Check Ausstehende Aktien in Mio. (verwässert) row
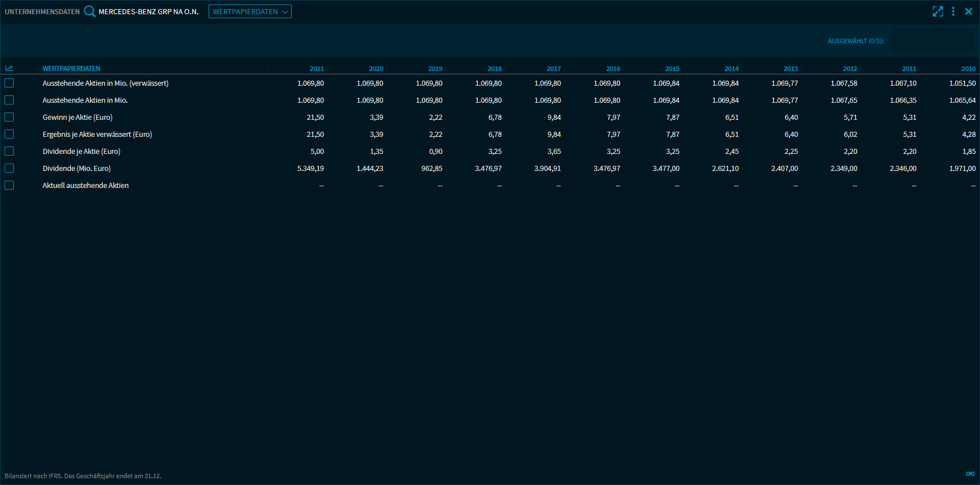The width and height of the screenshot is (980, 485). coord(9,83)
